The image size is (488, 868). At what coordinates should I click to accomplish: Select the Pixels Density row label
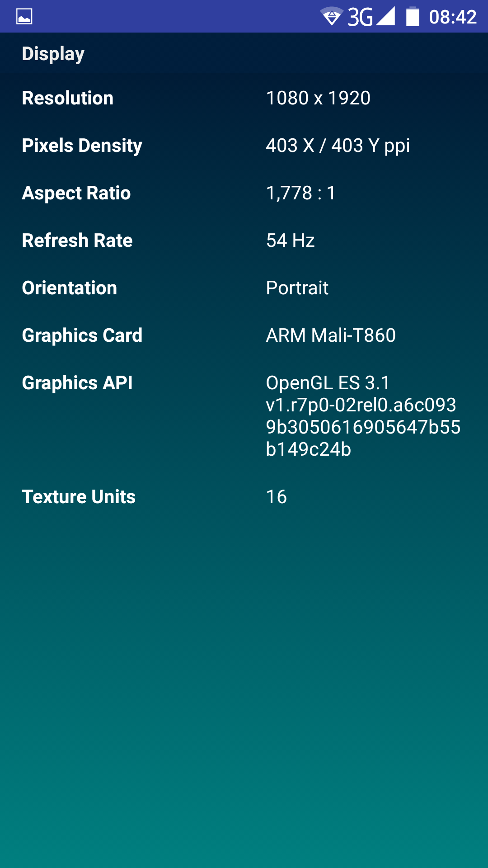tap(82, 146)
